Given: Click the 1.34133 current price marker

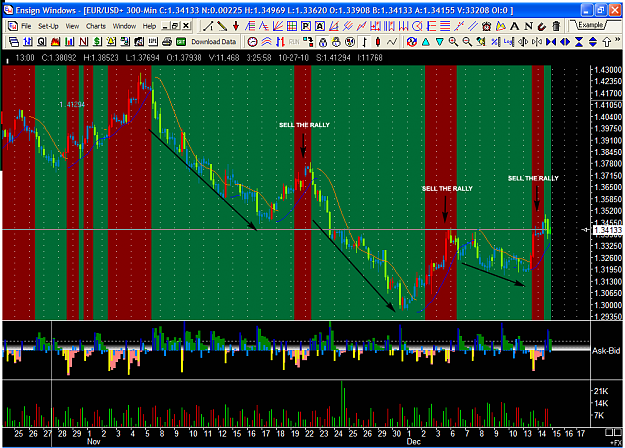Looking at the screenshot, I should 607,230.
